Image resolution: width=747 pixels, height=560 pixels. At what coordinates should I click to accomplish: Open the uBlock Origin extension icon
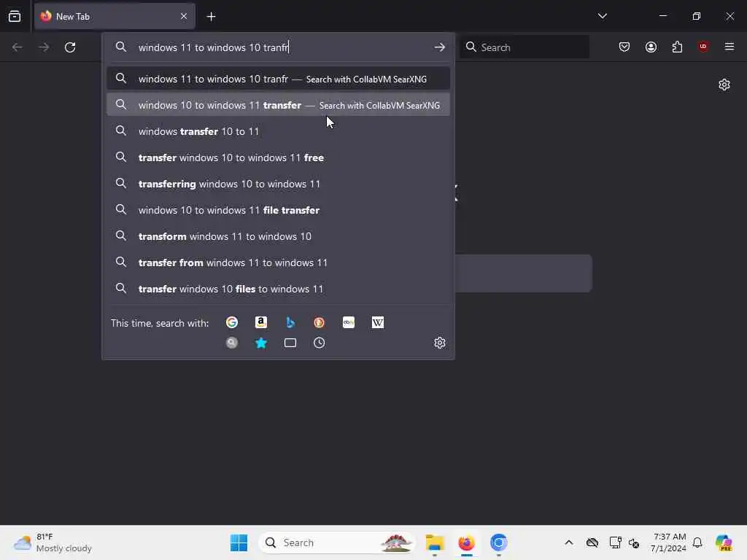703,46
